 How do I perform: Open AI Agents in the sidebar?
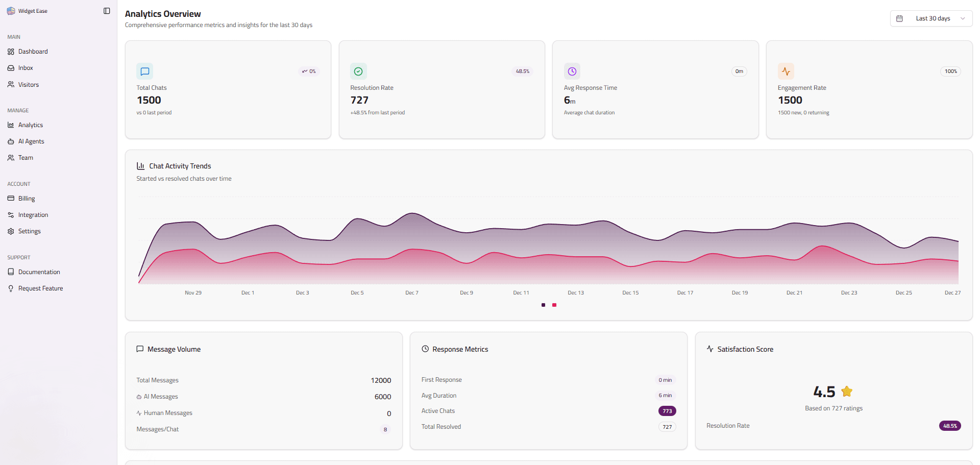coord(31,141)
